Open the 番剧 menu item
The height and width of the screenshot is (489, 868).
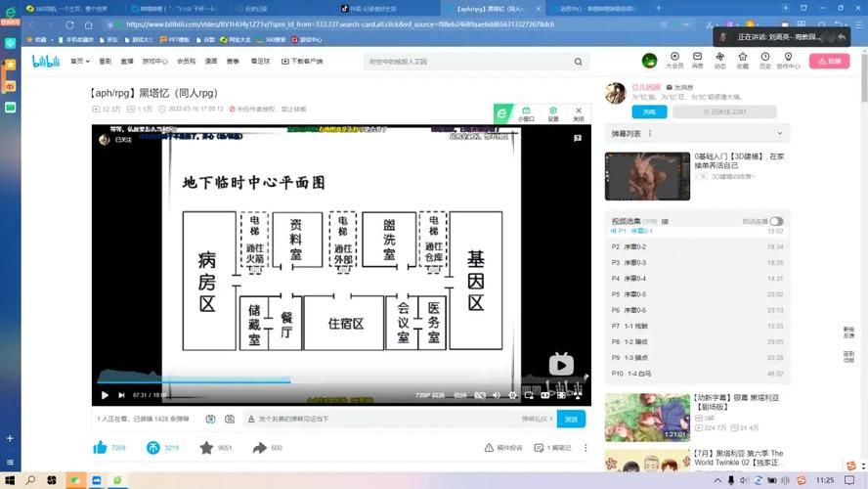click(x=106, y=61)
